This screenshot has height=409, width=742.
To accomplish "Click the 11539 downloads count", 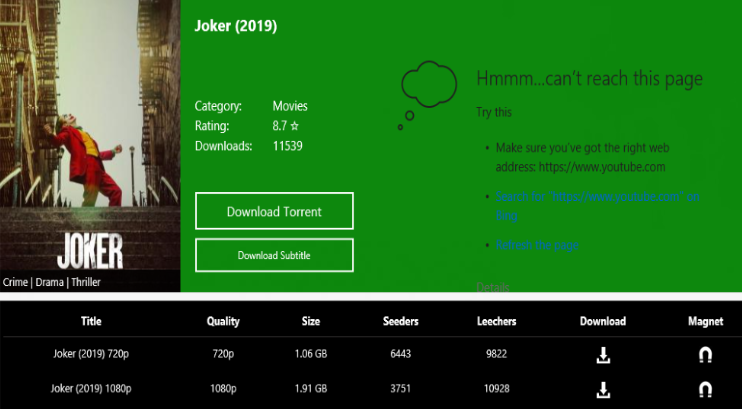I will click(x=288, y=146).
